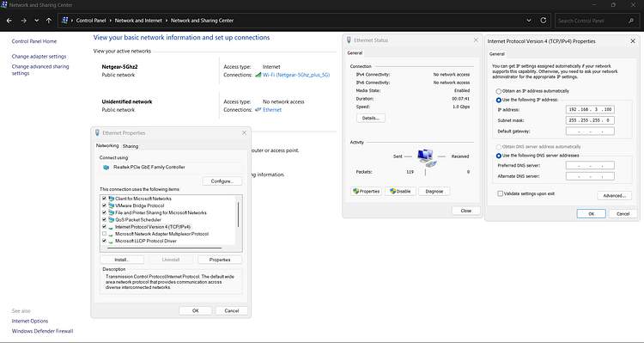Screen dimensions: 644x343
Task: Open Change advanced sharing settings
Action: pos(40,70)
